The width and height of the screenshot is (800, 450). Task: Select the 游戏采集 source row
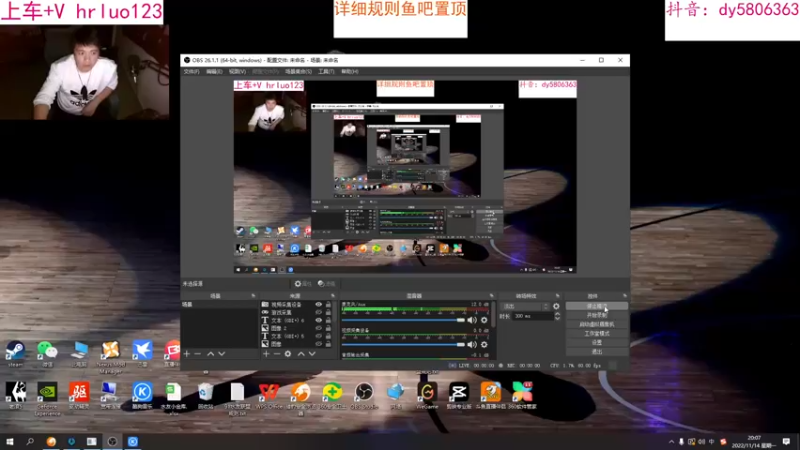[x=298, y=312]
